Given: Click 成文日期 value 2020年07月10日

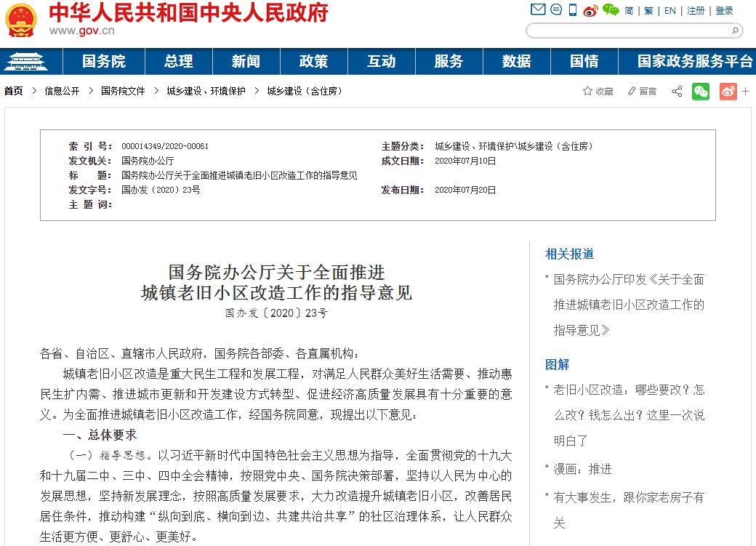Looking at the screenshot, I should (465, 161).
